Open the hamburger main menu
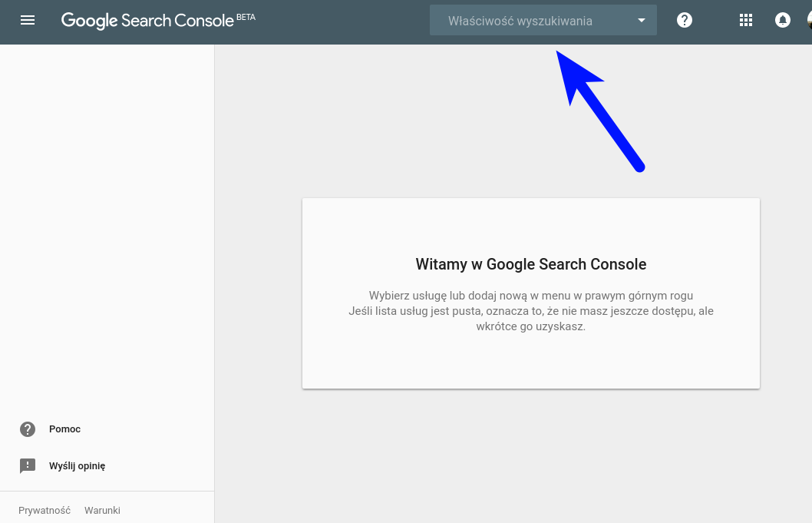Viewport: 812px width, 523px height. [28, 21]
